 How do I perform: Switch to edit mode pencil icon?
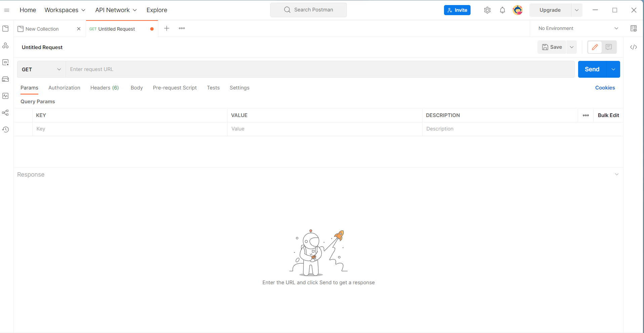pos(595,47)
